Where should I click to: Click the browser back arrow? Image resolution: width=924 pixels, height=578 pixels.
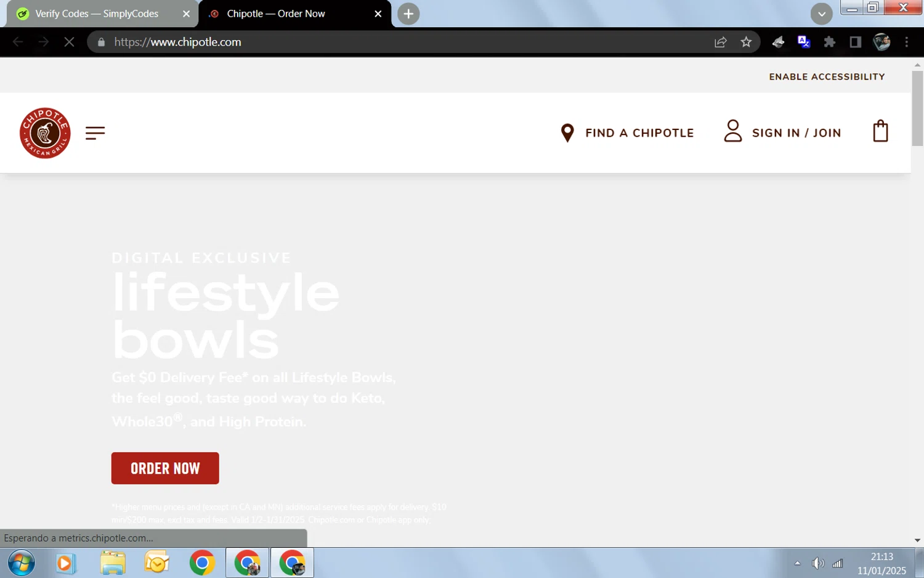(18, 42)
